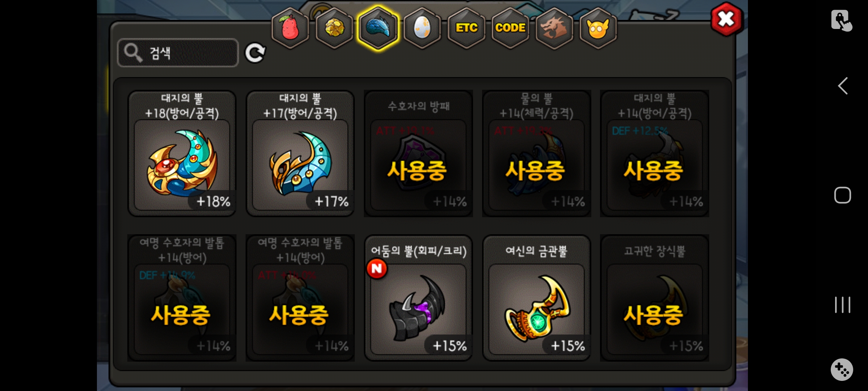This screenshot has width=868, height=391.
Task: Tap the Android home button
Action: [843, 195]
